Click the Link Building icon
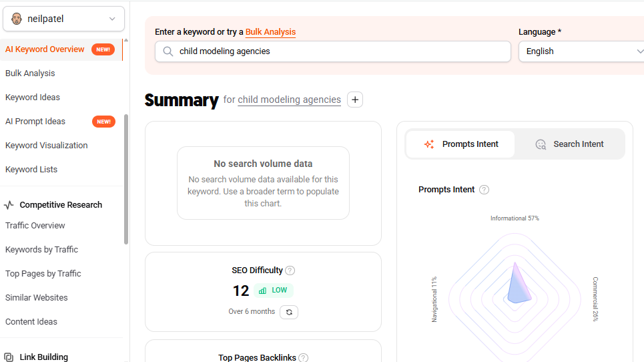 click(x=9, y=357)
